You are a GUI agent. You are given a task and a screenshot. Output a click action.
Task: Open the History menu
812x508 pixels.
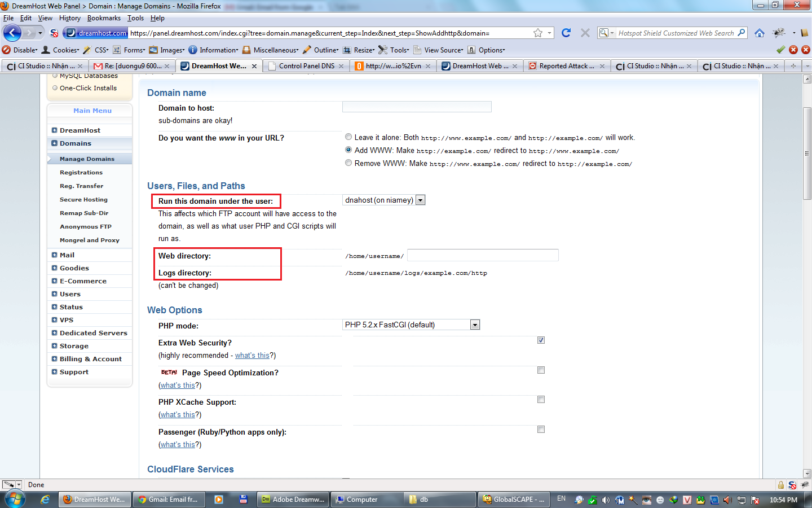(70, 18)
